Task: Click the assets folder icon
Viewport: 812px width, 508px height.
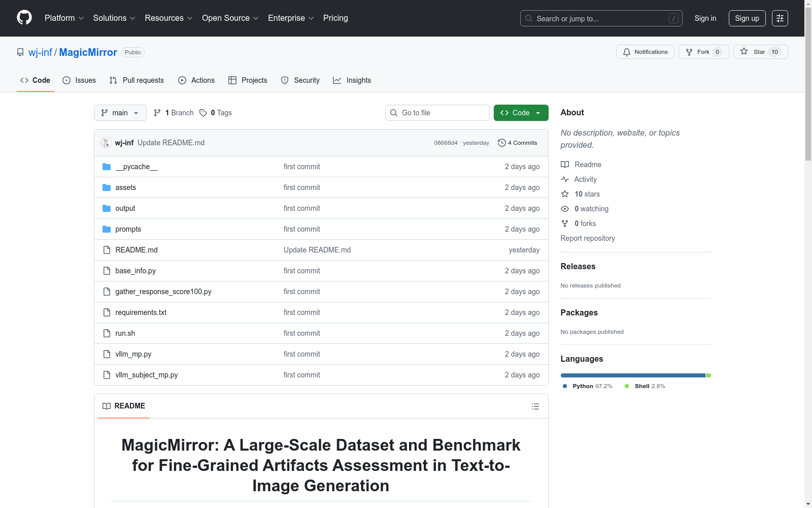Action: point(107,187)
